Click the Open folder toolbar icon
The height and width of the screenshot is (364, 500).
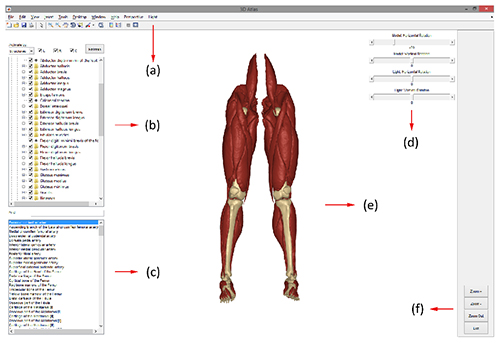pos(16,25)
